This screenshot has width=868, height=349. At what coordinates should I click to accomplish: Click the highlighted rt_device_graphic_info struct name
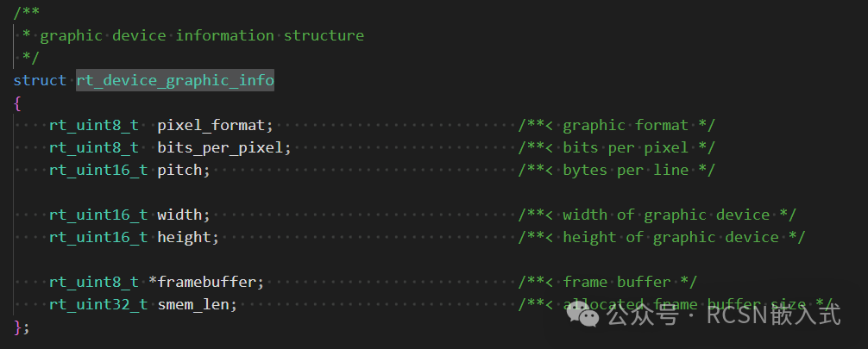pos(175,80)
